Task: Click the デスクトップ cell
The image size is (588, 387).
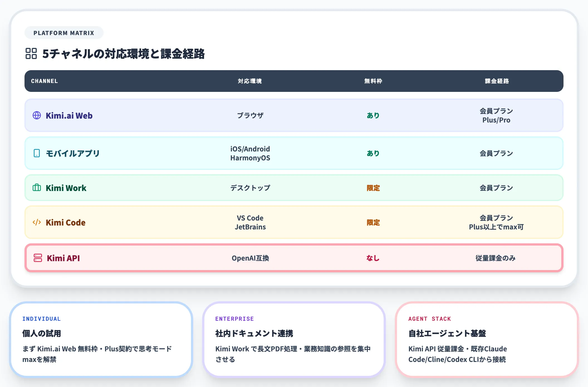Action: [x=250, y=188]
